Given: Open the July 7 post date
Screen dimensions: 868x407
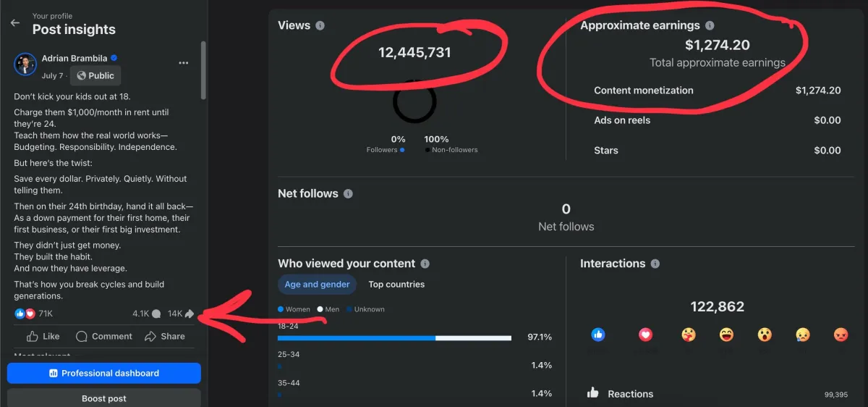Looking at the screenshot, I should (x=53, y=75).
